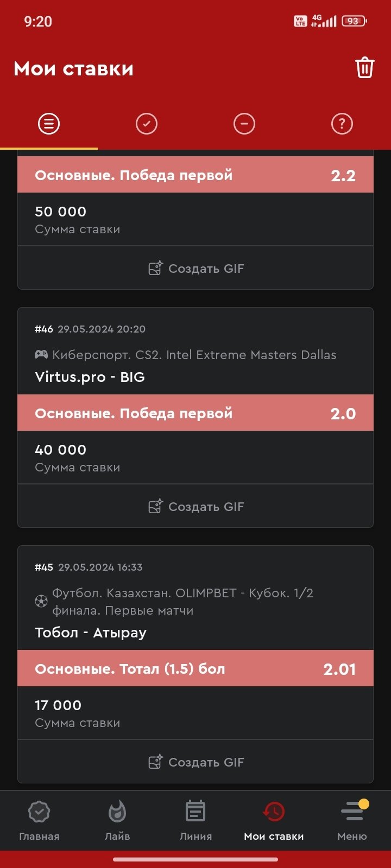Create GIF for Virtus.pro - BIG bet
This screenshot has height=868, width=391.
pos(196,507)
